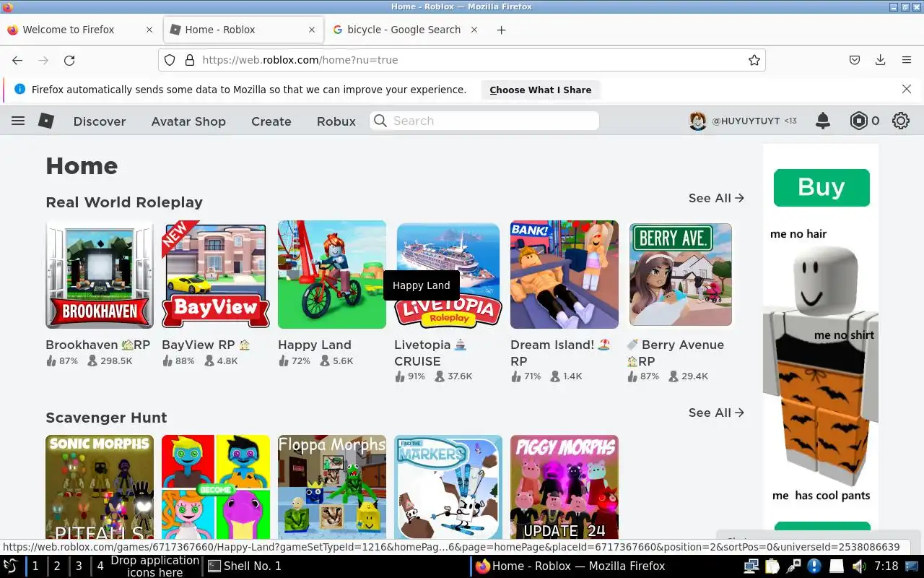Reload the page with Firefox refresh icon
This screenshot has width=924, height=578.
click(x=69, y=60)
